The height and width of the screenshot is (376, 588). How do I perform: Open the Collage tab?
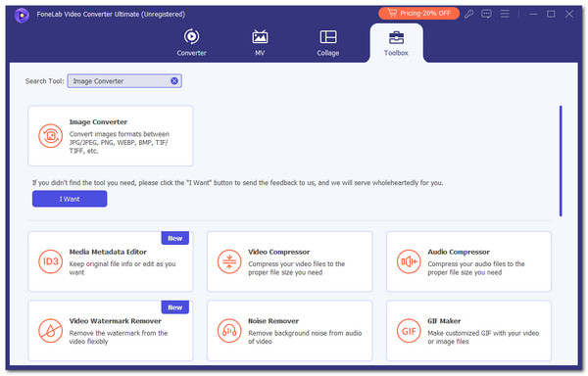(328, 42)
